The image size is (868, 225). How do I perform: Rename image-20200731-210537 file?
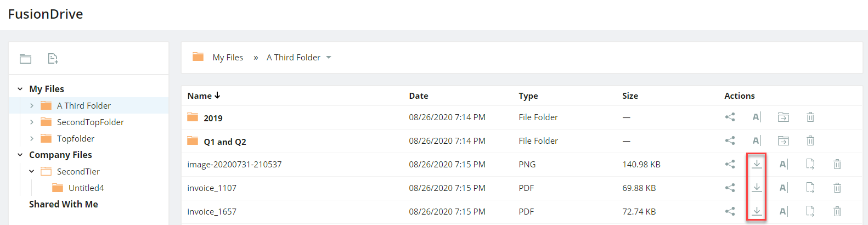point(784,164)
